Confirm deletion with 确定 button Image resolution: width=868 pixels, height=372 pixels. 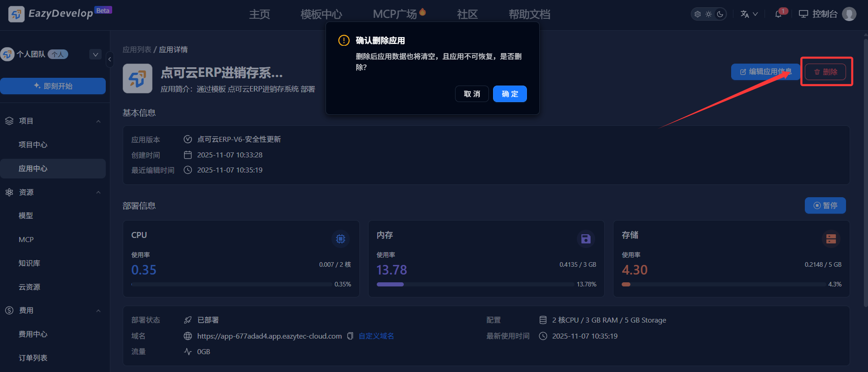[510, 94]
